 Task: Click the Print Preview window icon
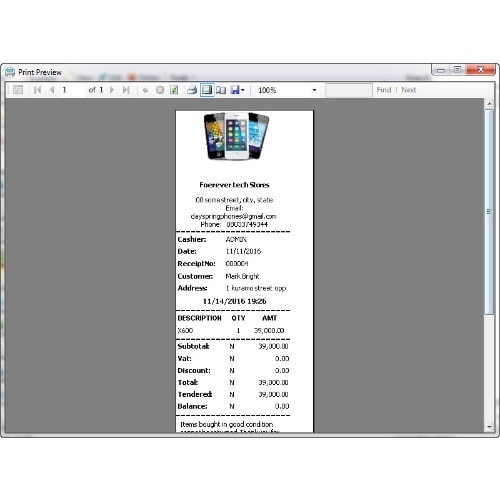coord(10,72)
